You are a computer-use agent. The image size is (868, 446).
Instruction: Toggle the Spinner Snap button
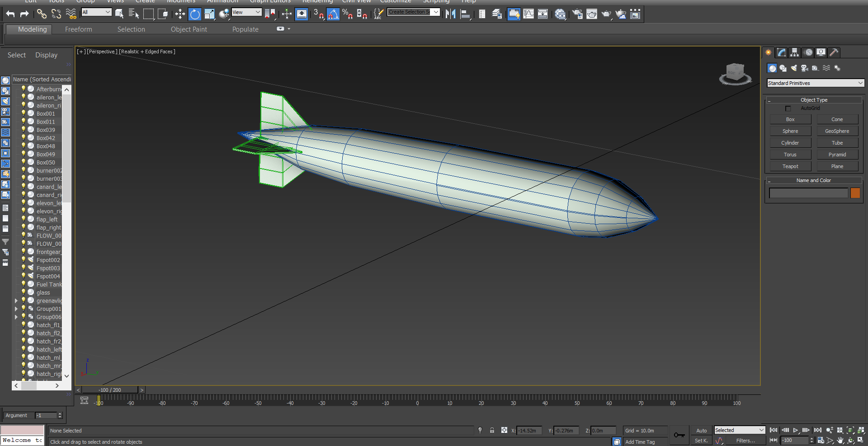(x=362, y=14)
